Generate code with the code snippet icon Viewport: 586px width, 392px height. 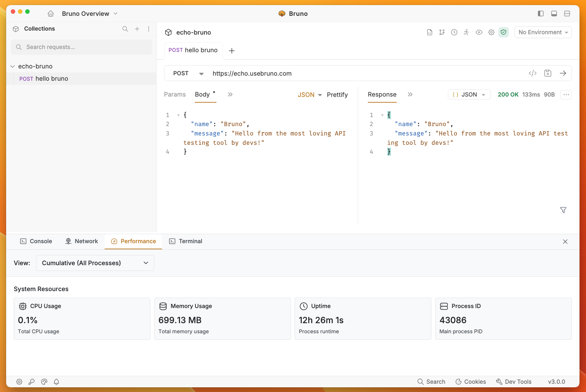click(533, 73)
